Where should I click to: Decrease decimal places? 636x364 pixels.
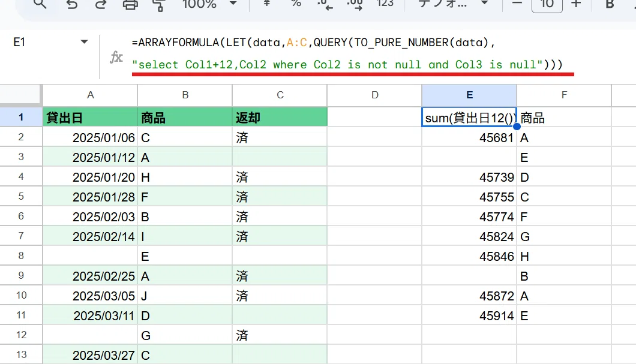click(325, 4)
